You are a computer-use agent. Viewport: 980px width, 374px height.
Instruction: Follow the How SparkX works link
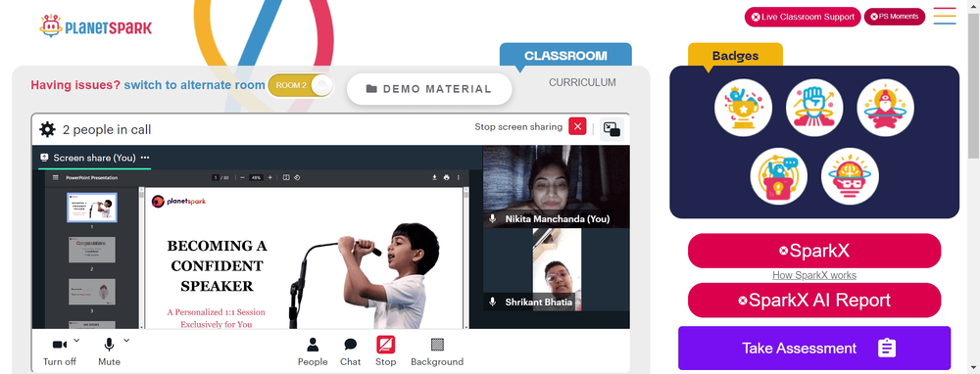pyautogui.click(x=814, y=275)
